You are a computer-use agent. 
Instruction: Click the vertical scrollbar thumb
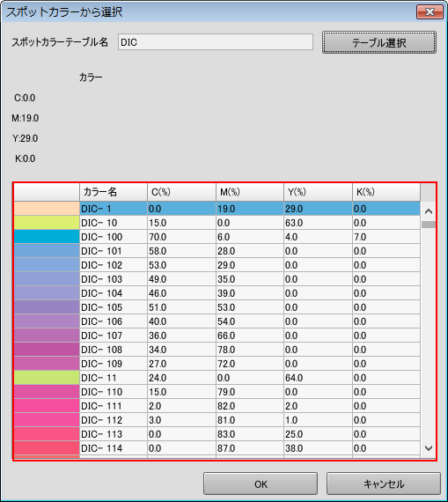pyautogui.click(x=429, y=225)
